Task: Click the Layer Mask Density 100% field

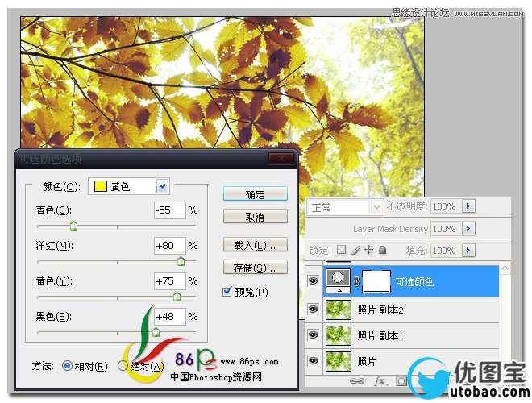Action: click(446, 229)
